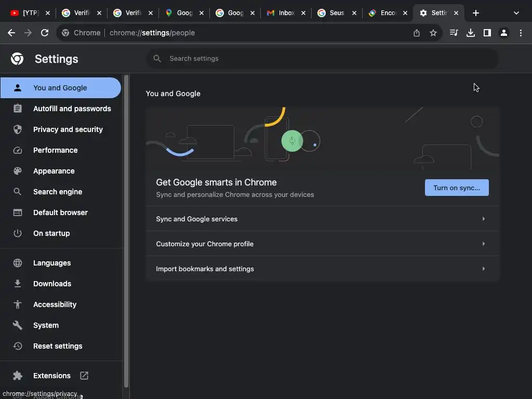Click the Languages globe icon
The height and width of the screenshot is (399, 532).
(18, 263)
